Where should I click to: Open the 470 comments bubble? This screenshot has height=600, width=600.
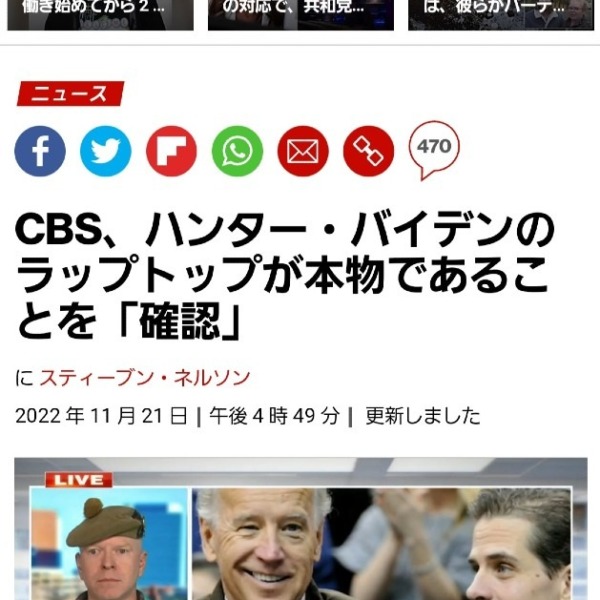click(x=434, y=150)
